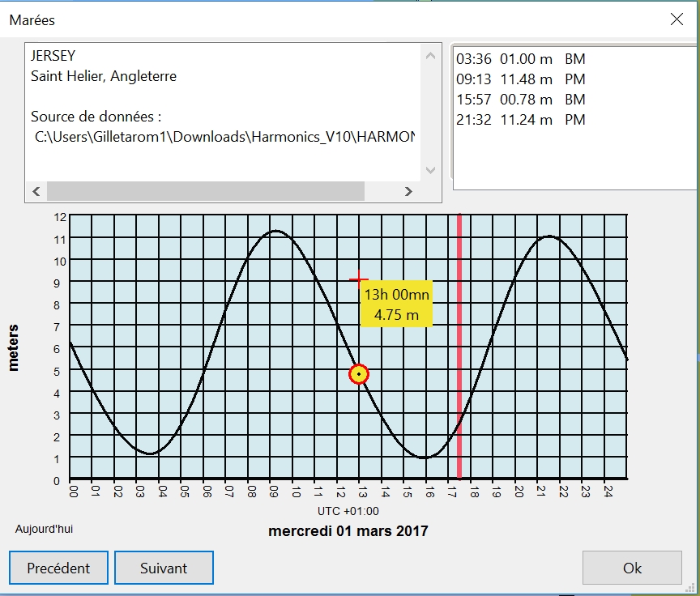Select the 15:57 00.78 m low tide
700x596 pixels.
(520, 100)
